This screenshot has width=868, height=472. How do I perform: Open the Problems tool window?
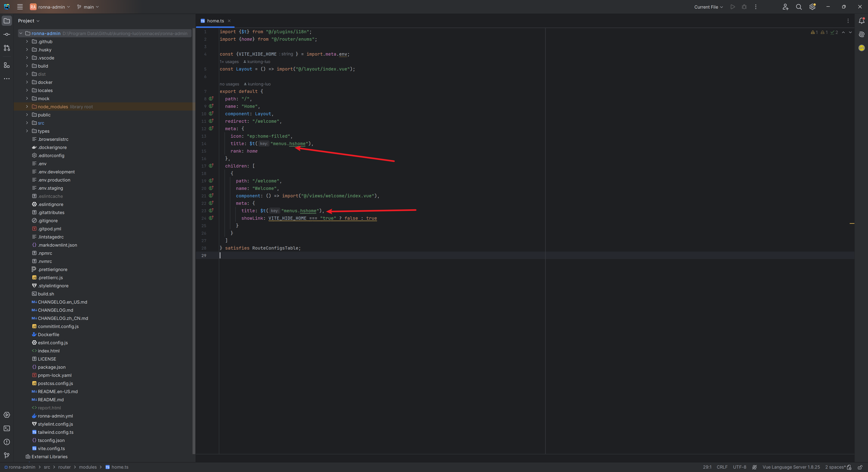pos(7,442)
